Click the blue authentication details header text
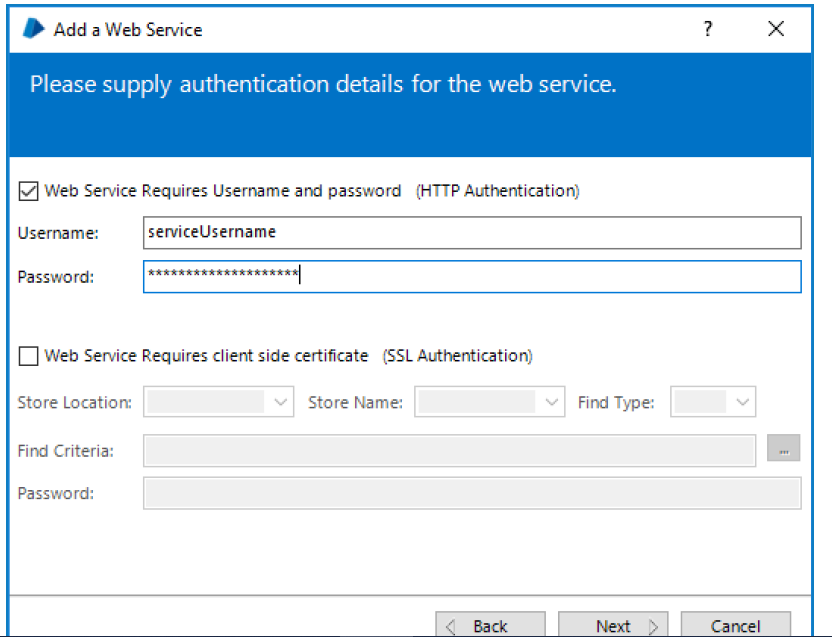 click(323, 85)
